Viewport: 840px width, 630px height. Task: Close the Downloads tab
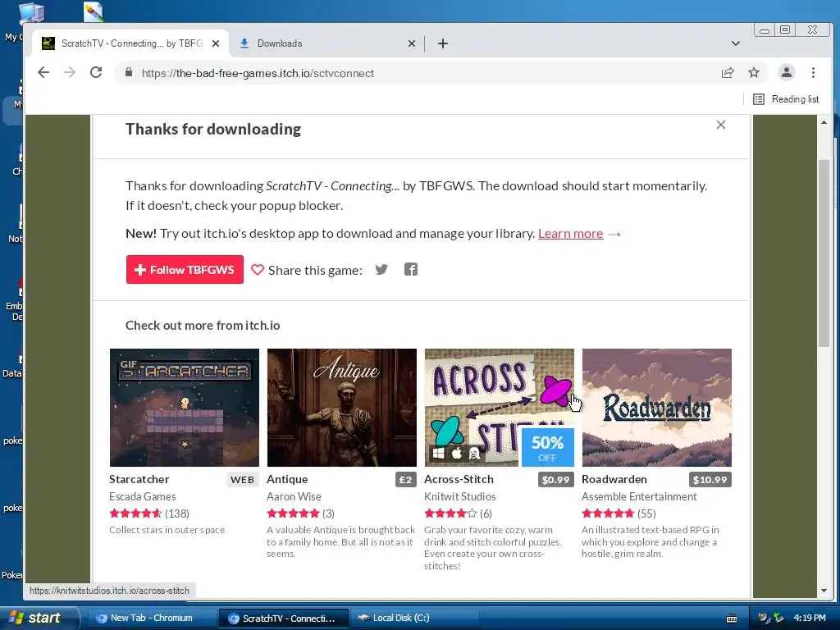(412, 43)
